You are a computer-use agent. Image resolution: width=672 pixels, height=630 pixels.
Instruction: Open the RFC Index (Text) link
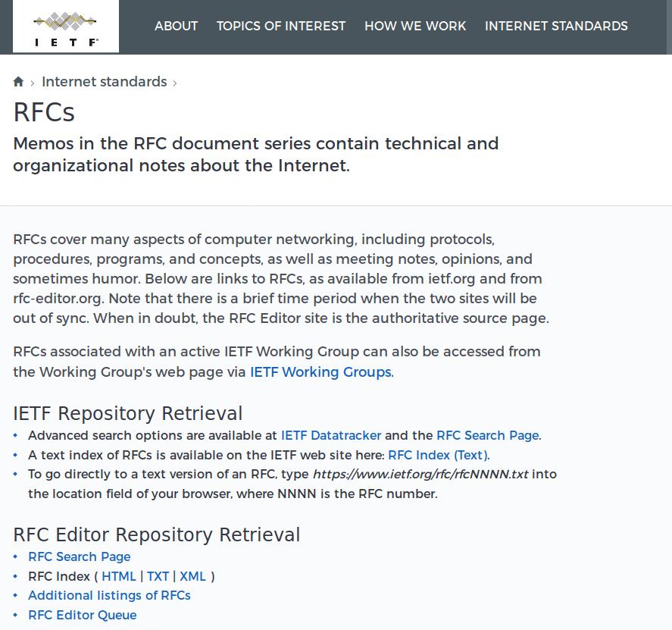pyautogui.click(x=438, y=455)
